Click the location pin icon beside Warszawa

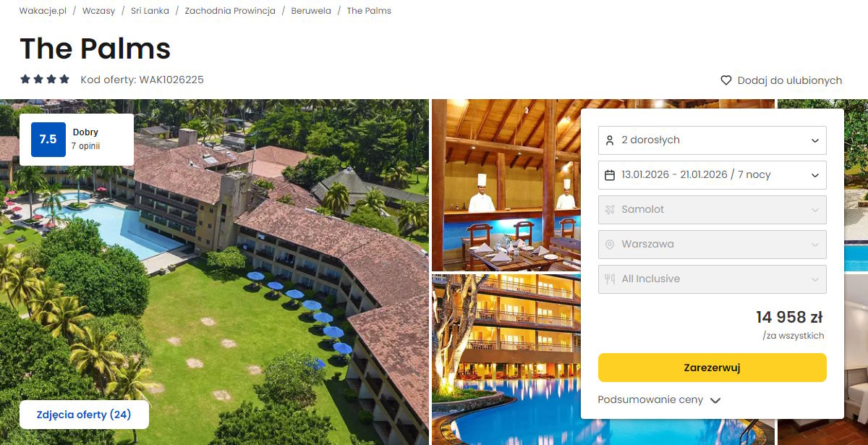point(610,244)
